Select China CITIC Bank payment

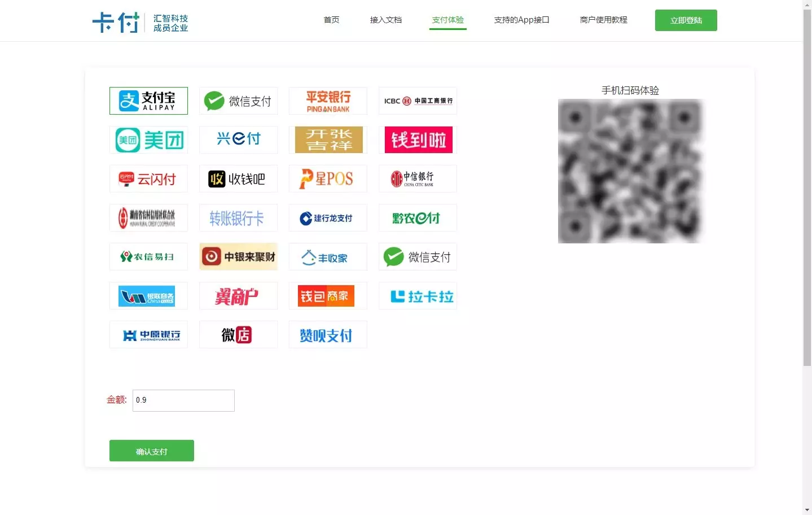click(x=418, y=178)
